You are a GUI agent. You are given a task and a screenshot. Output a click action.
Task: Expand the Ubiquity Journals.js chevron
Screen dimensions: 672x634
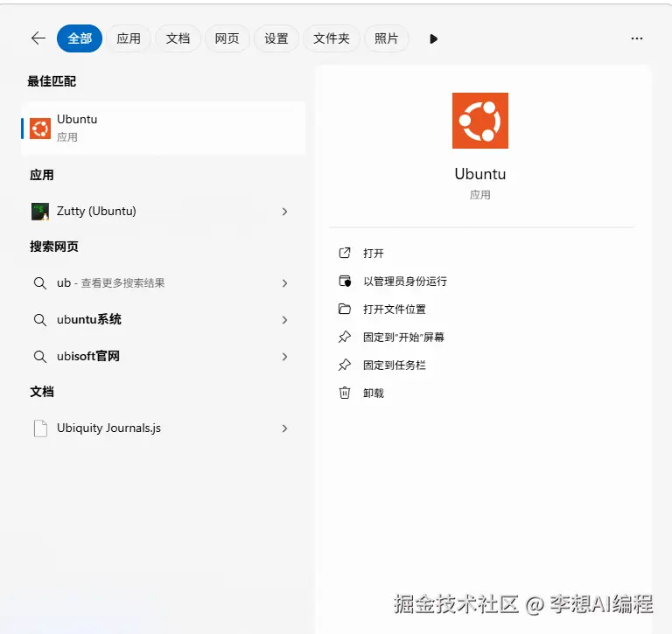pos(284,428)
